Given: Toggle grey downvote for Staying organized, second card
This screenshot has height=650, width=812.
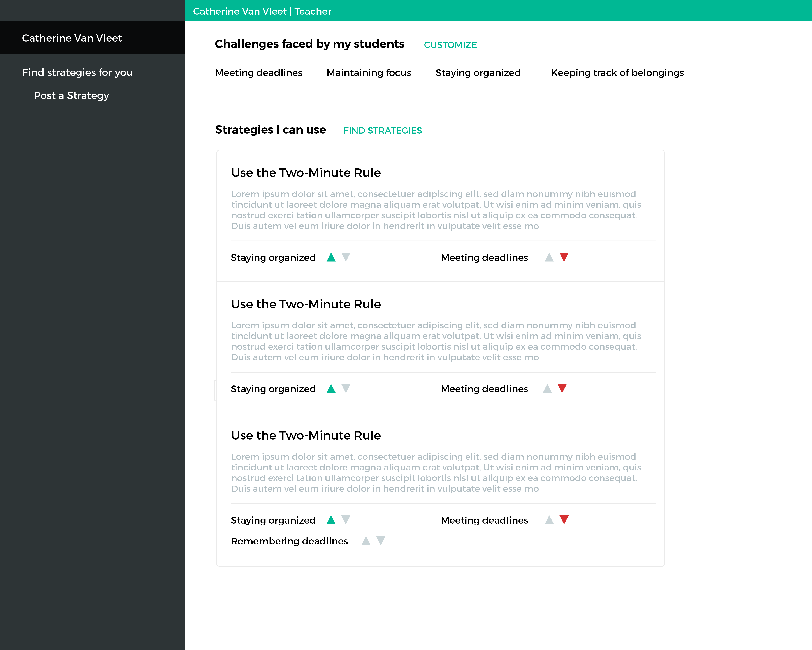Looking at the screenshot, I should [x=346, y=389].
